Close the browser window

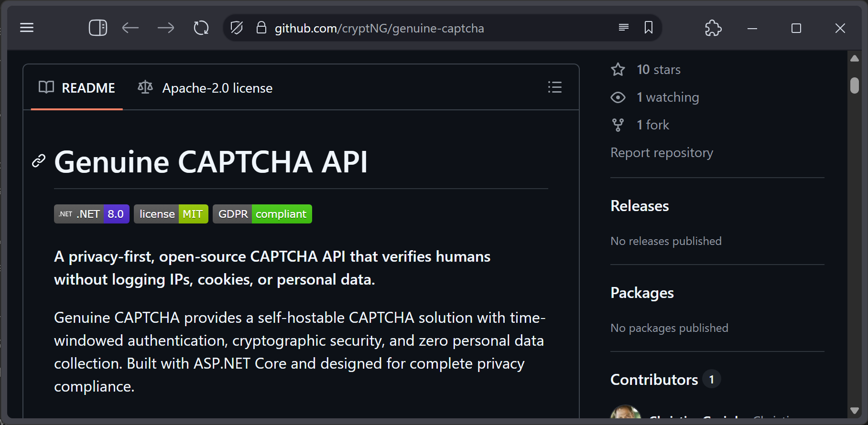840,28
